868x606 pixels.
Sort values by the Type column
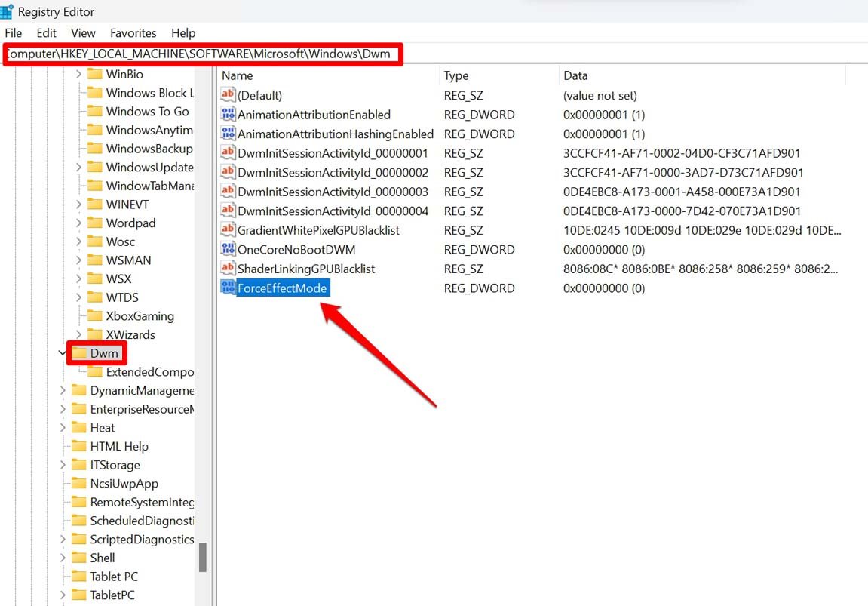click(457, 75)
